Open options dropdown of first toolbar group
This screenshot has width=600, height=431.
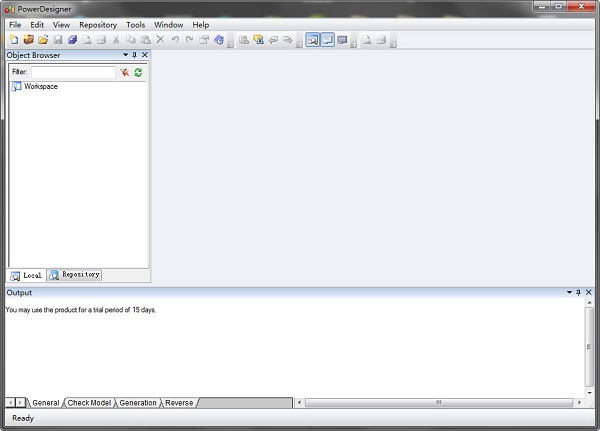point(231,45)
